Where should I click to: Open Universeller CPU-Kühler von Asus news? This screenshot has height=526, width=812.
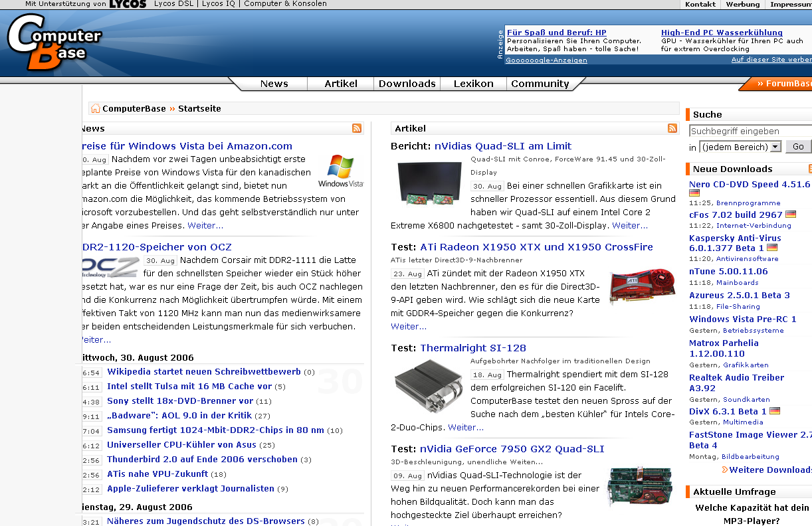[x=181, y=445]
